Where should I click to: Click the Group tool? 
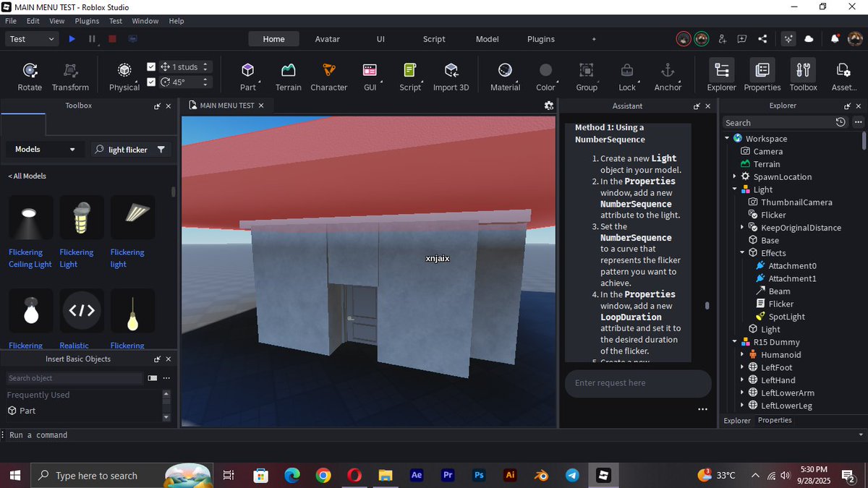pyautogui.click(x=587, y=76)
